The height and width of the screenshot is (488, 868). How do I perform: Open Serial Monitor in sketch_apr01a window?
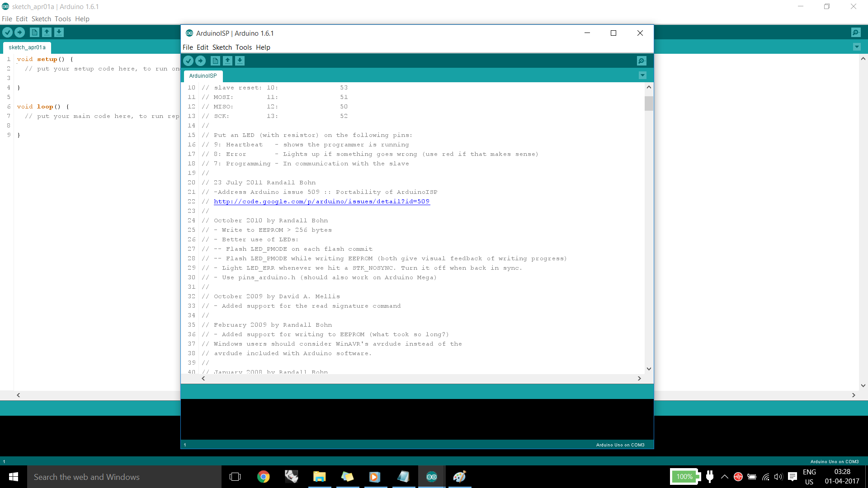coord(856,33)
